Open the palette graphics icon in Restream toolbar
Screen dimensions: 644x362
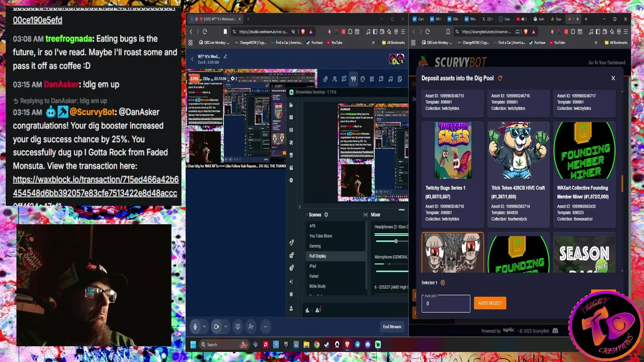coord(363,79)
